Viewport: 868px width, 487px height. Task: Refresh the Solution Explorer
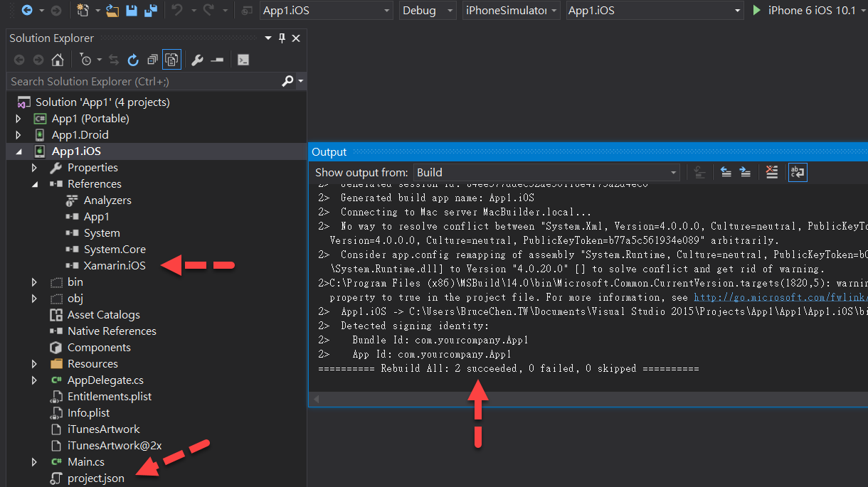coord(133,60)
